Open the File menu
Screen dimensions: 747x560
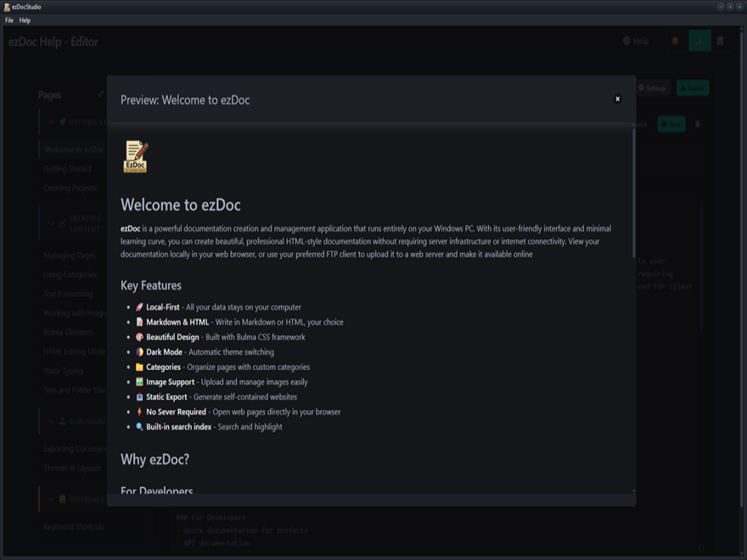[9, 20]
